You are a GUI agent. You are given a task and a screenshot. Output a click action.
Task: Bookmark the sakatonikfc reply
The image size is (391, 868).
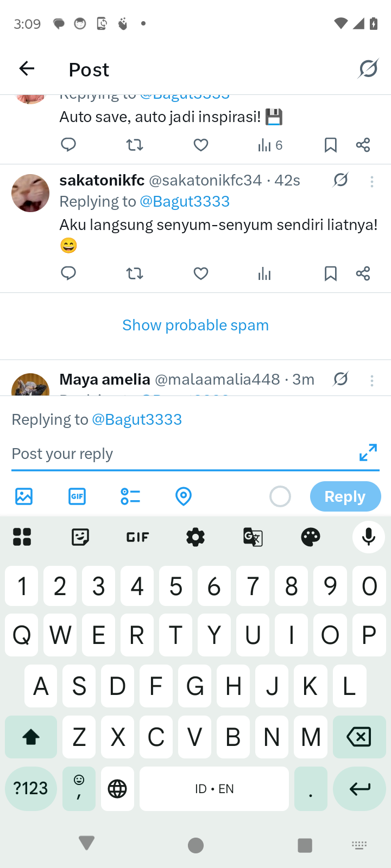coord(330,273)
